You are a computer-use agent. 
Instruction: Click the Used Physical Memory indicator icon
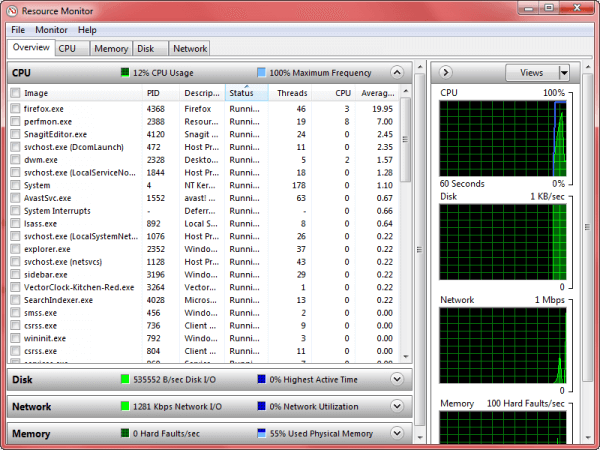pos(261,433)
